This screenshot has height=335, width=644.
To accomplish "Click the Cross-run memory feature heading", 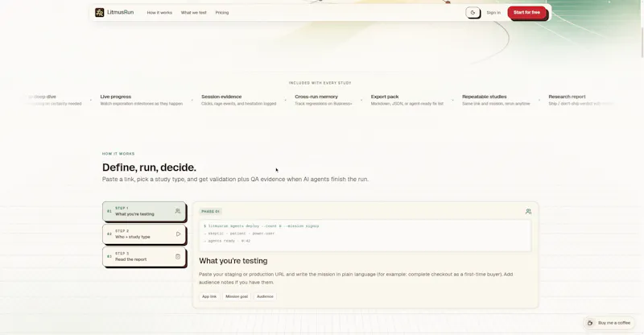I will point(316,97).
